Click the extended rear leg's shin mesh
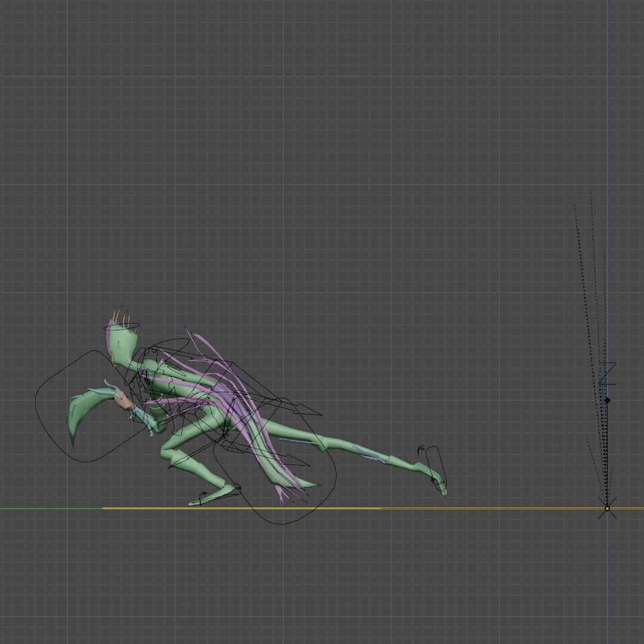The image size is (644, 644). [357, 448]
